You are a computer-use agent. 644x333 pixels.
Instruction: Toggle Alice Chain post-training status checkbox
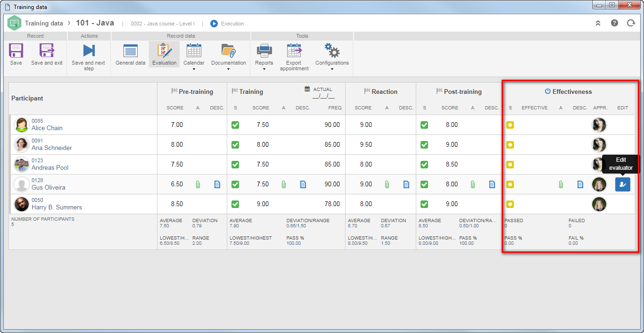[x=424, y=125]
